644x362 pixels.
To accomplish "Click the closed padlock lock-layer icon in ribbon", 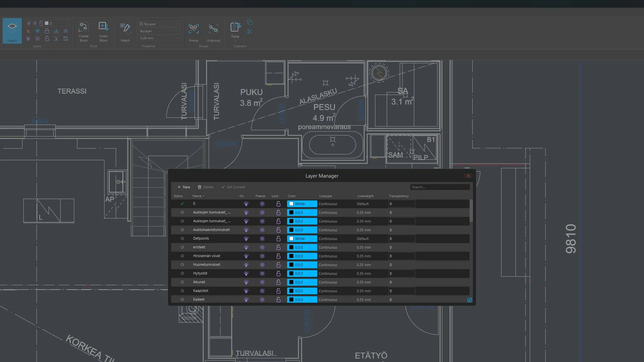I will point(47,31).
